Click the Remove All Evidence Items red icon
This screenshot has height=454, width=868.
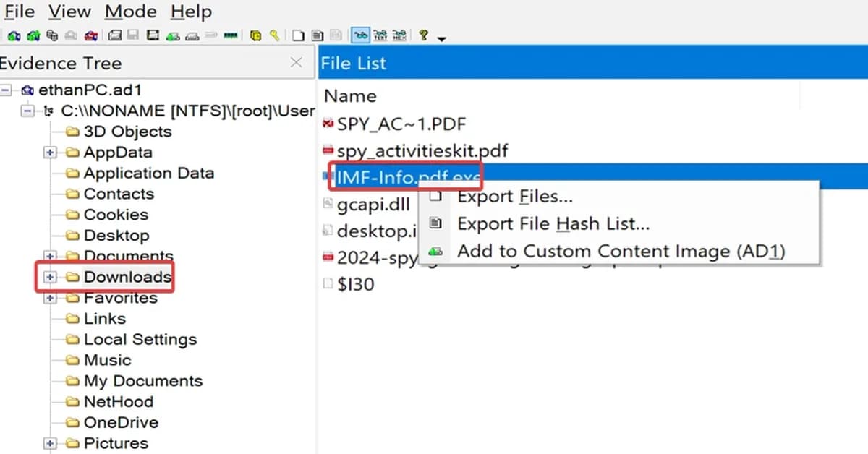tap(90, 35)
